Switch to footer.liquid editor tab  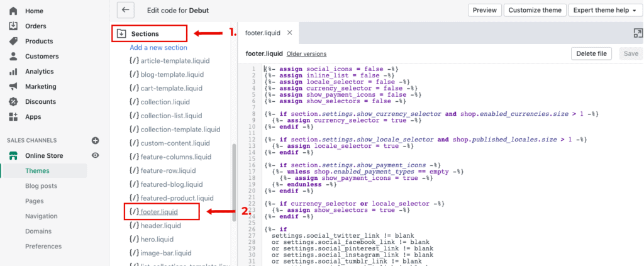click(262, 33)
